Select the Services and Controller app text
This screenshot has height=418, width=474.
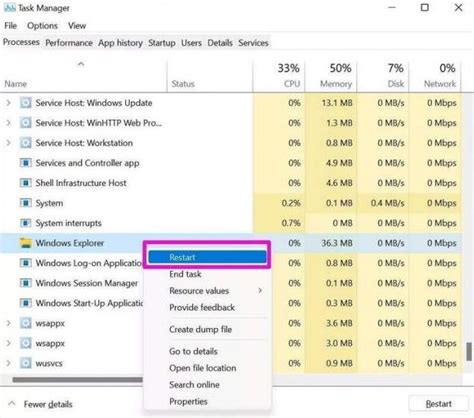point(87,163)
